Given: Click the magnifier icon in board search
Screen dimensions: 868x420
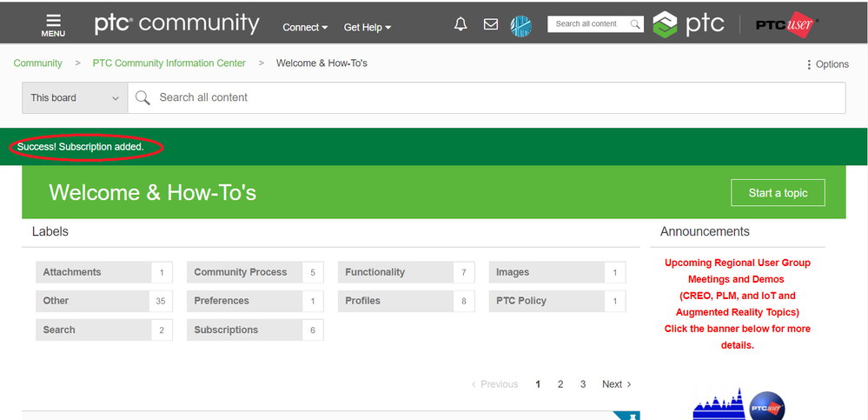Looking at the screenshot, I should [x=142, y=98].
